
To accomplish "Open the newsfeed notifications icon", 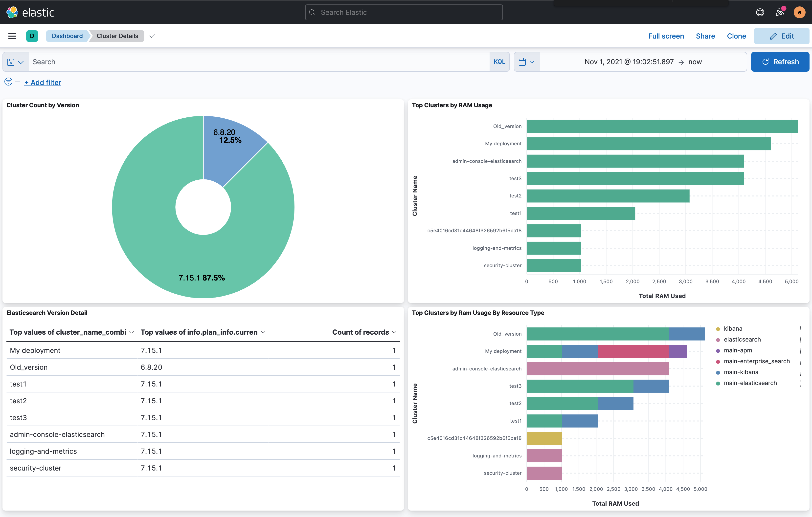I will tap(780, 12).
